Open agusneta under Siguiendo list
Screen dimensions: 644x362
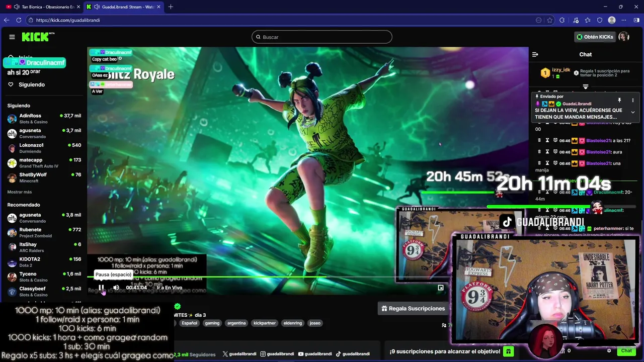(x=44, y=133)
